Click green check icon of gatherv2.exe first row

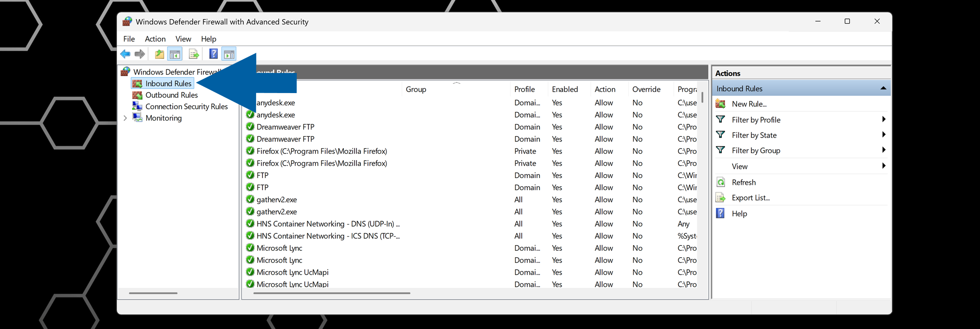pos(250,199)
